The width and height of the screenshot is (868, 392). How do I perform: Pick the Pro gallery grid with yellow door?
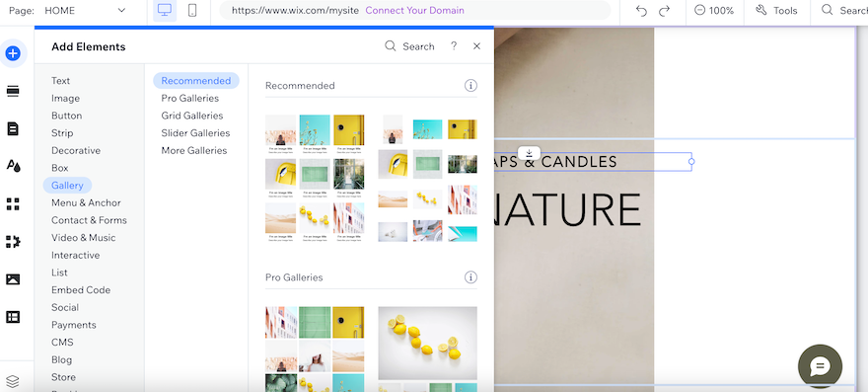(315, 349)
